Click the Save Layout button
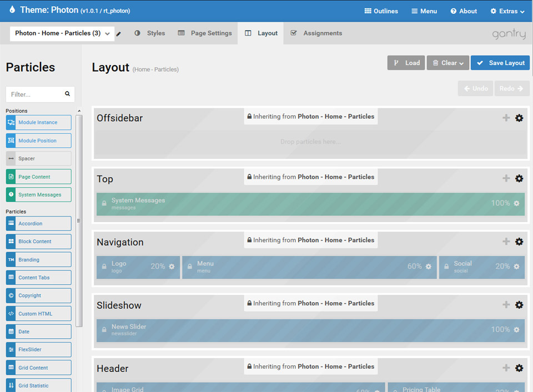533x392 pixels. (500, 63)
